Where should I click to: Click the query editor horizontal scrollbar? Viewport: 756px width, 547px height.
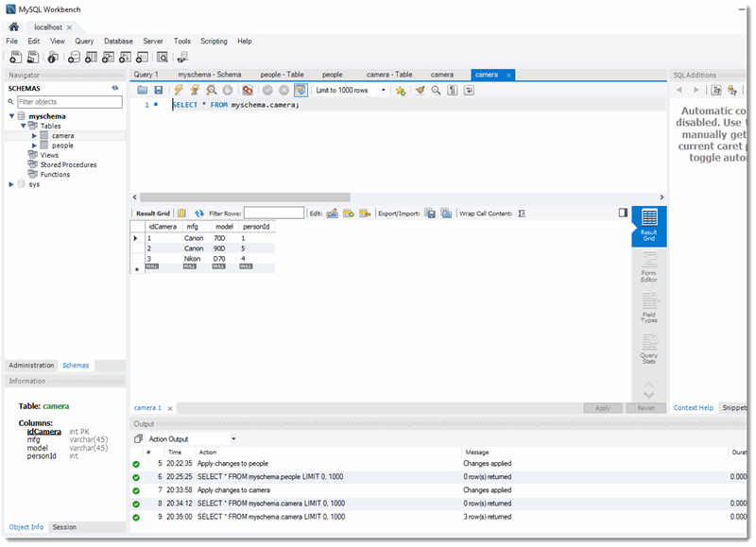245,197
